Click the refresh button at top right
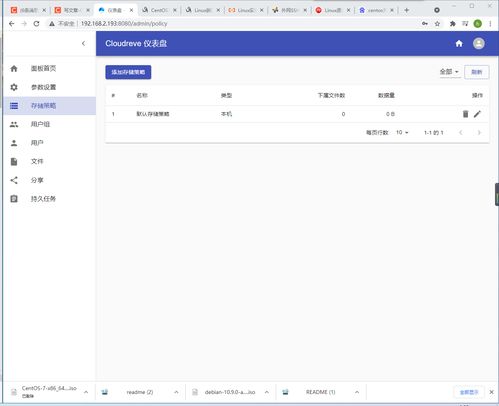The height and width of the screenshot is (406, 499). coord(477,72)
